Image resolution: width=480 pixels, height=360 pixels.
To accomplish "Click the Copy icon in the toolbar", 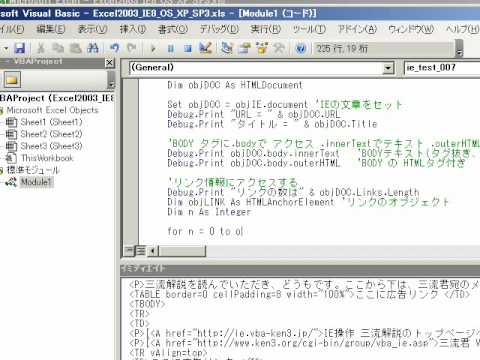I will click(58, 48).
